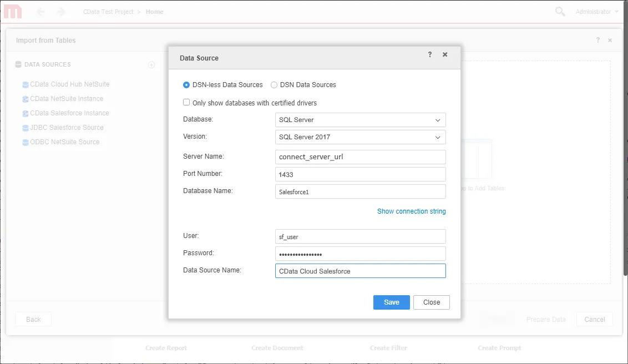Switch to Create Report
Viewport: 628px width, 364px height.
[x=166, y=348]
